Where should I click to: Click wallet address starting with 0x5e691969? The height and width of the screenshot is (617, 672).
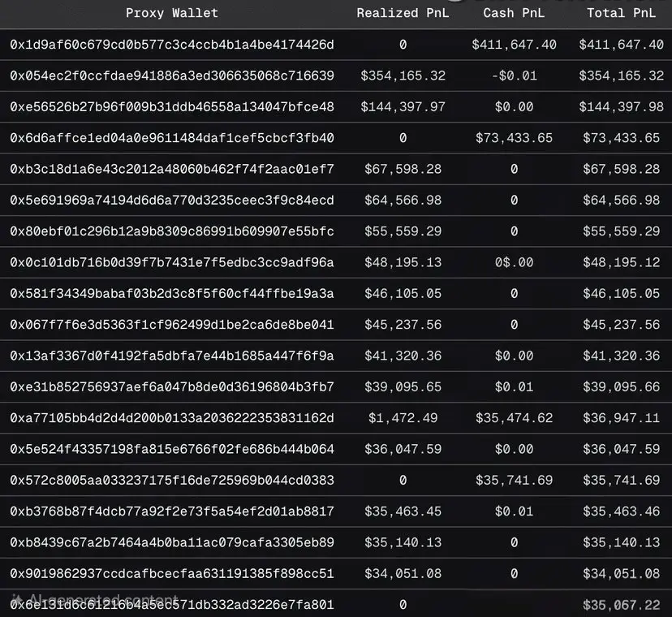(172, 201)
